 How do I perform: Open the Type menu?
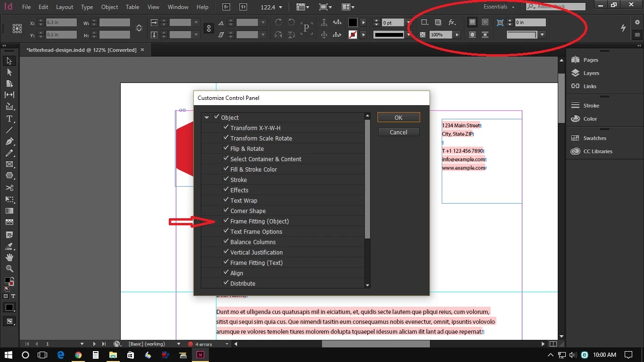(87, 7)
